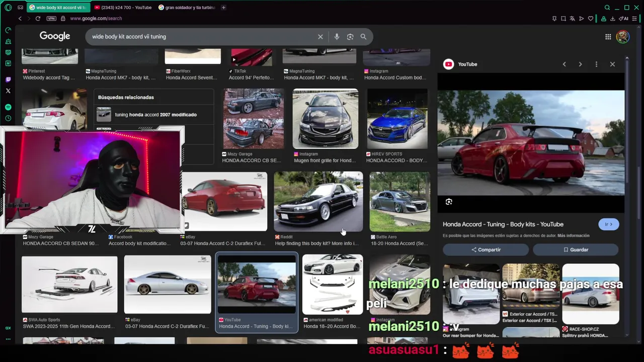Click the padlock site info icon
The height and width of the screenshot is (362, 644).
pyautogui.click(x=63, y=19)
